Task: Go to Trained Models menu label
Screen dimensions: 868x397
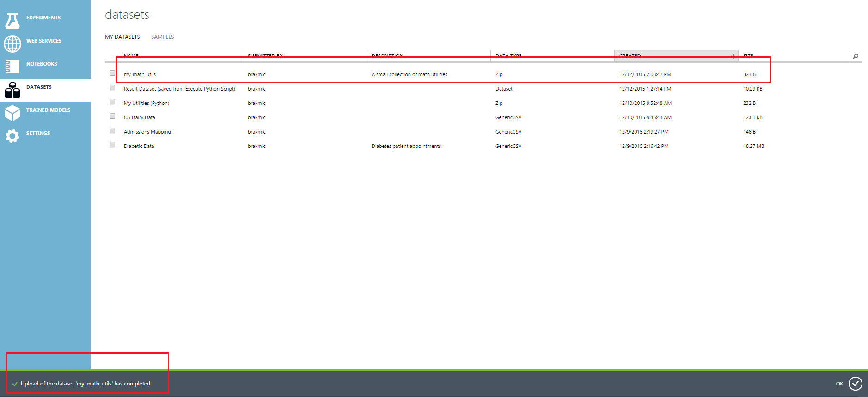Action: click(48, 110)
